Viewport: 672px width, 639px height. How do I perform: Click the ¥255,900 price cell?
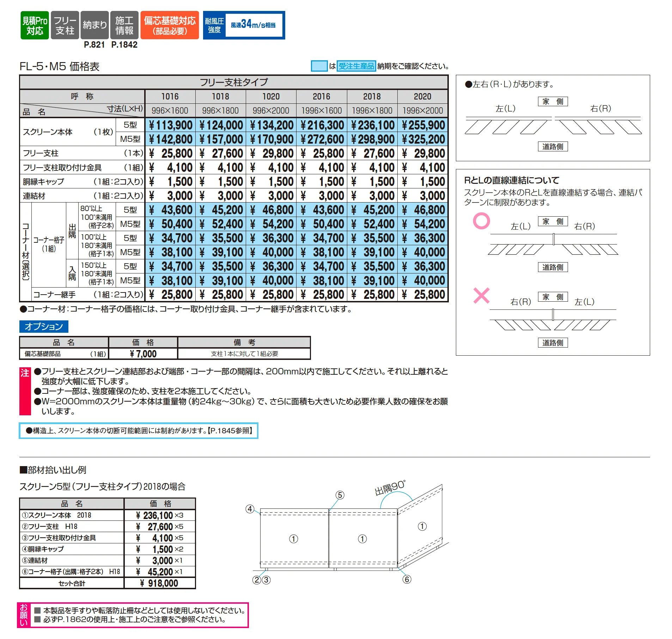[x=422, y=125]
